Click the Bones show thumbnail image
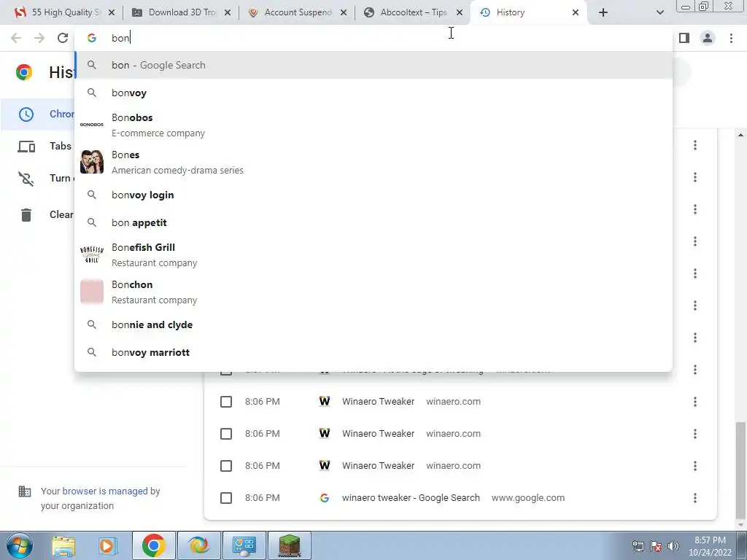Screen dimensions: 747x560 point(92,162)
